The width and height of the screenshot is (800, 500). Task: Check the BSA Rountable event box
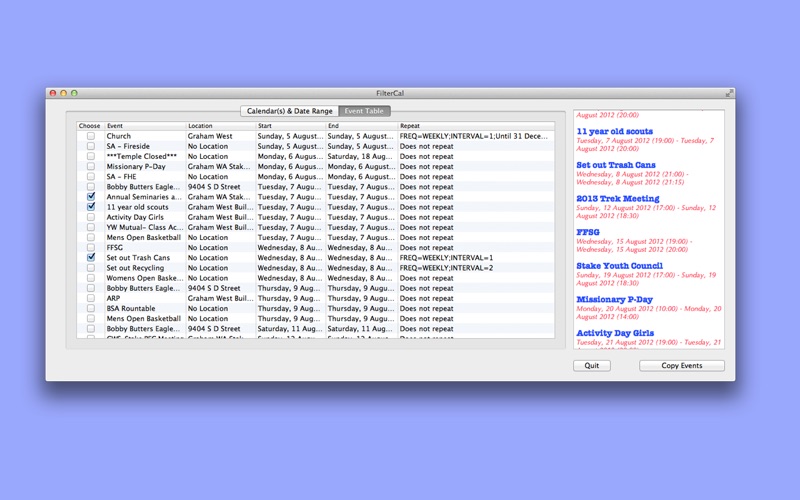(91, 309)
